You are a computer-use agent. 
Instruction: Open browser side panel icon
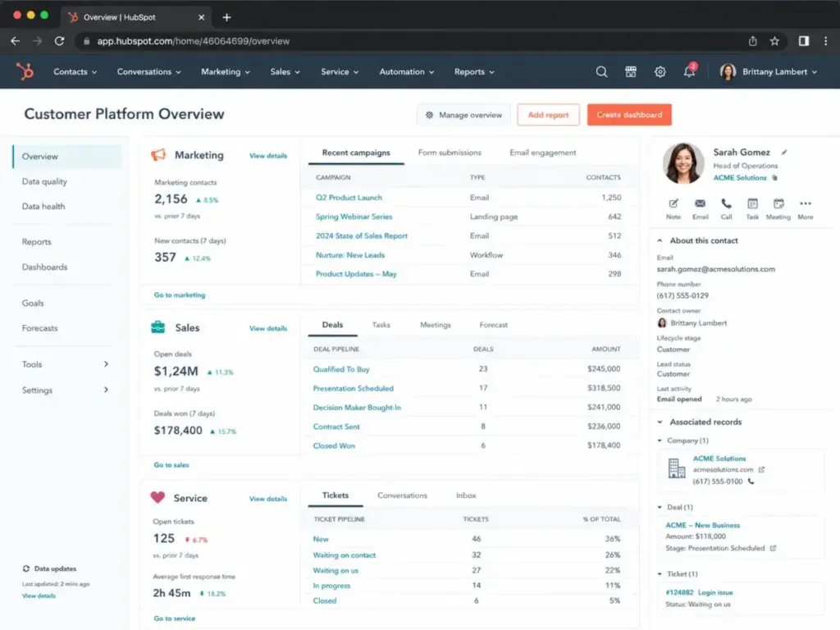[x=804, y=41]
